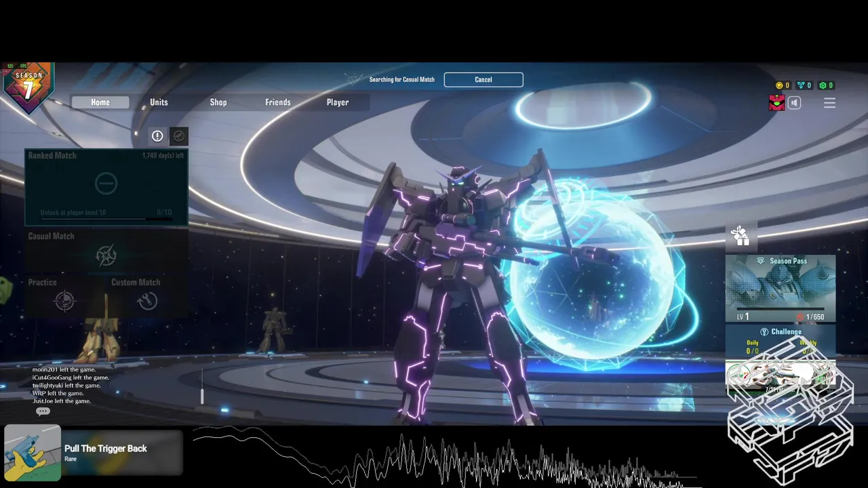Click the Season Pass level progress bar
The image size is (868, 488).
[781, 309]
